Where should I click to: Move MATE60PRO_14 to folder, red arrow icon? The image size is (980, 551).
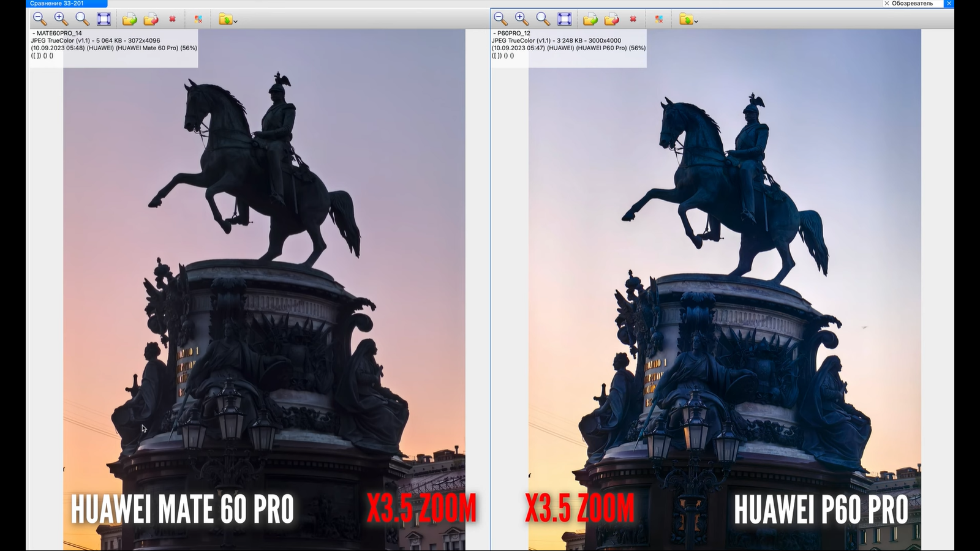pos(151,20)
